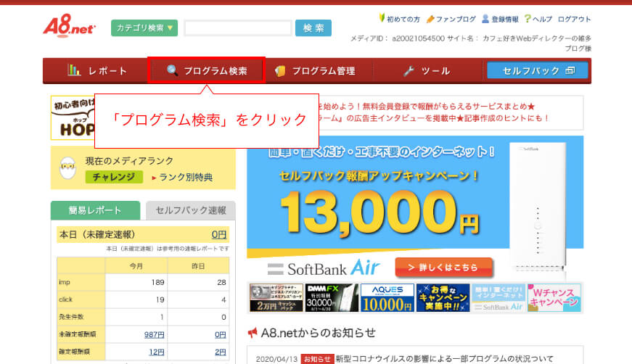Click the 2万円 credit card thumbnail
Screen dimensions: 632x364
pyautogui.click(x=276, y=297)
